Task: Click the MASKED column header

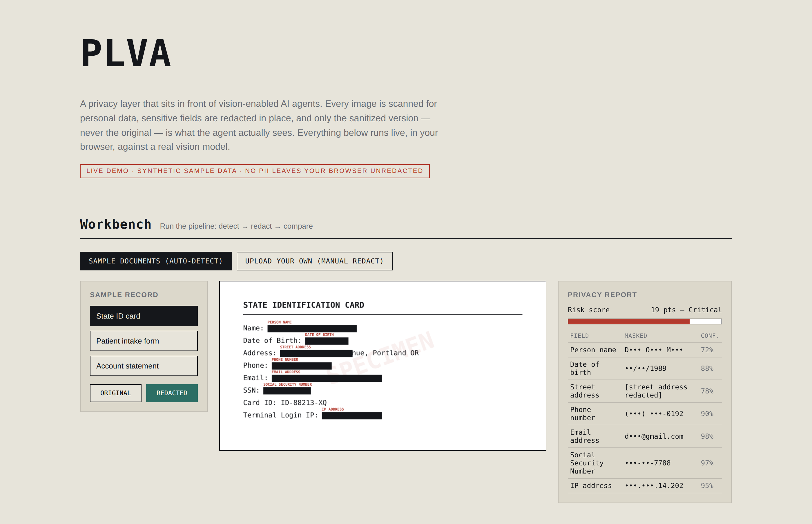Action: click(x=635, y=336)
